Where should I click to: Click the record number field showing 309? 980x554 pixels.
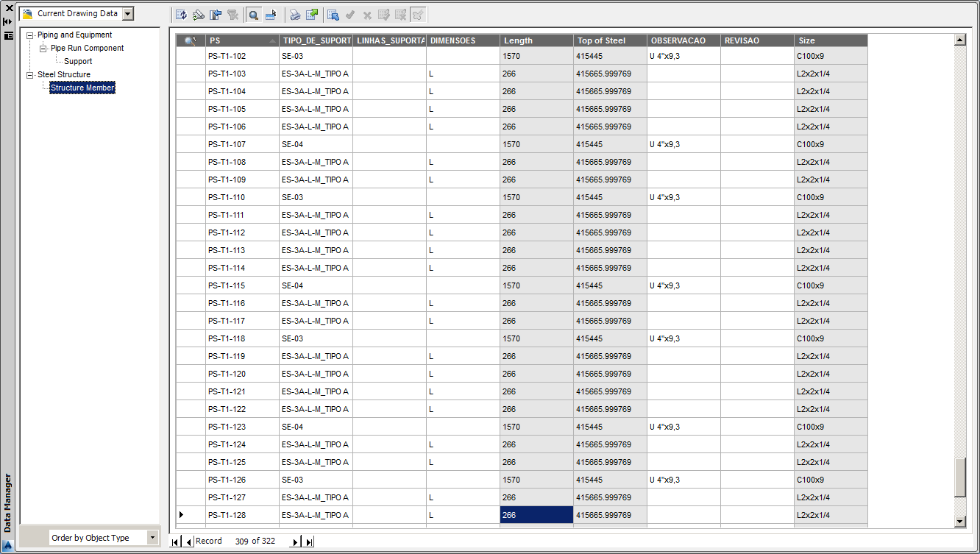pyautogui.click(x=242, y=541)
